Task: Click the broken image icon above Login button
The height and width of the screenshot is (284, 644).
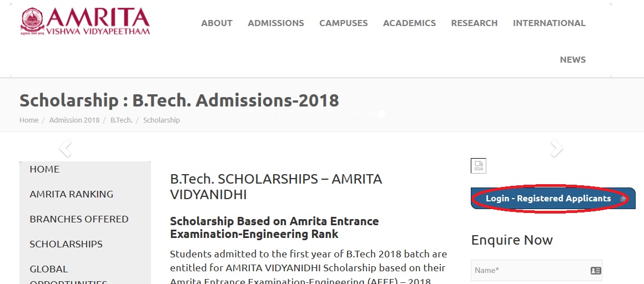Action: (479, 166)
